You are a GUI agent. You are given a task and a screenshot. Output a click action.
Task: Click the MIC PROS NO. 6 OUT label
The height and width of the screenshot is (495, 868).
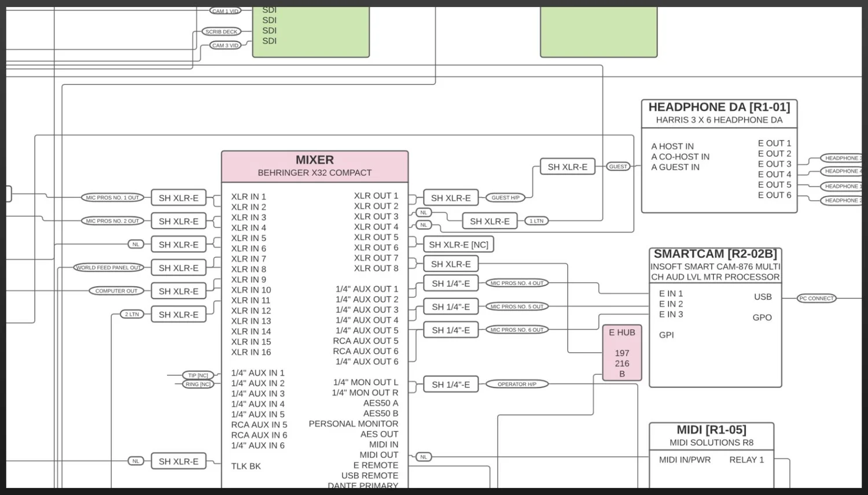pos(517,330)
